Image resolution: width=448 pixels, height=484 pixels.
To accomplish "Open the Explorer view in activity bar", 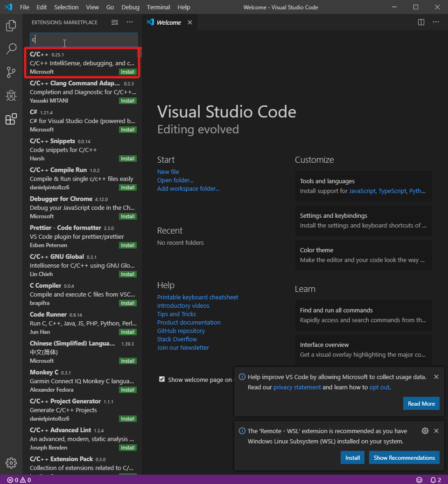I will (11, 25).
